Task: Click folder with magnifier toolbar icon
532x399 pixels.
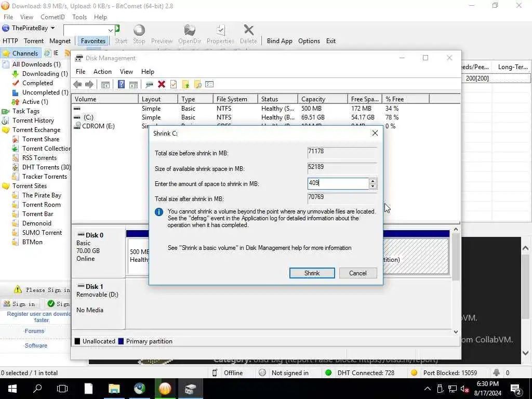Action: (x=197, y=84)
